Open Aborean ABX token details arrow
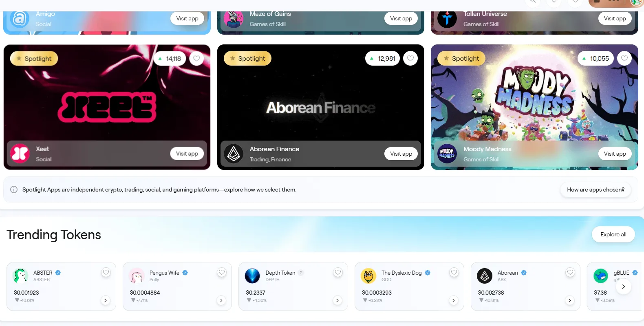This screenshot has height=326, width=644. pyautogui.click(x=569, y=300)
